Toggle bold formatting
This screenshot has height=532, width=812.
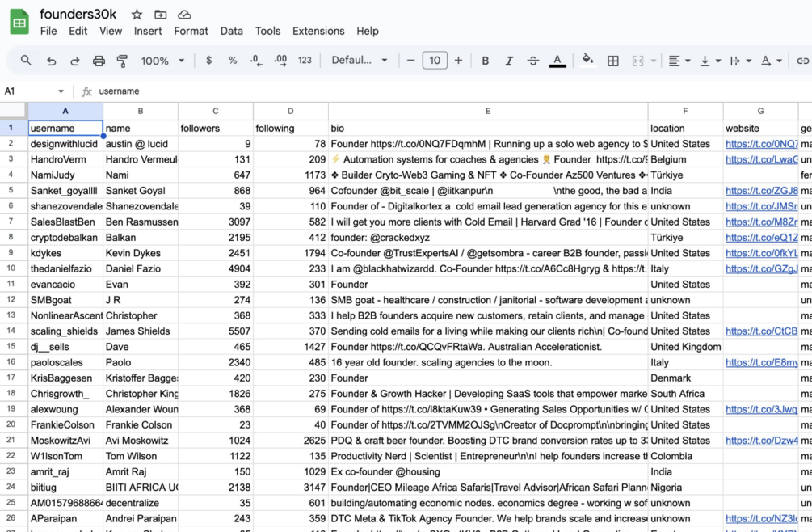tap(485, 60)
